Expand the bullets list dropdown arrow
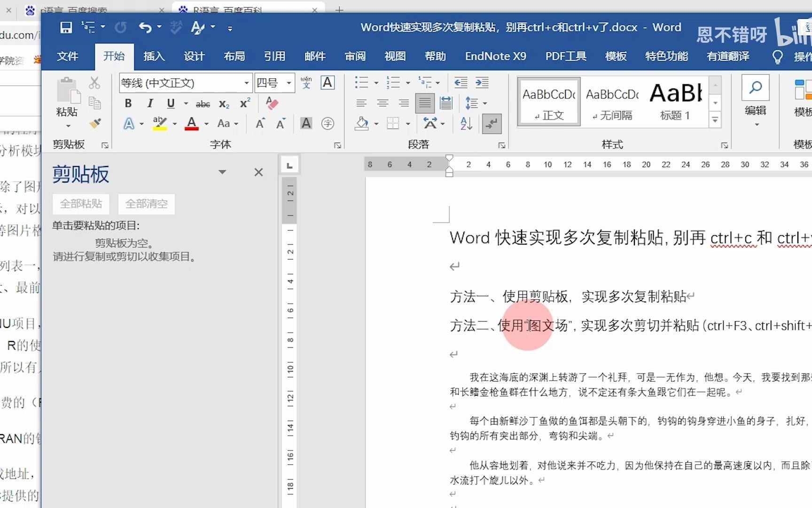This screenshot has height=508, width=812. 376,83
